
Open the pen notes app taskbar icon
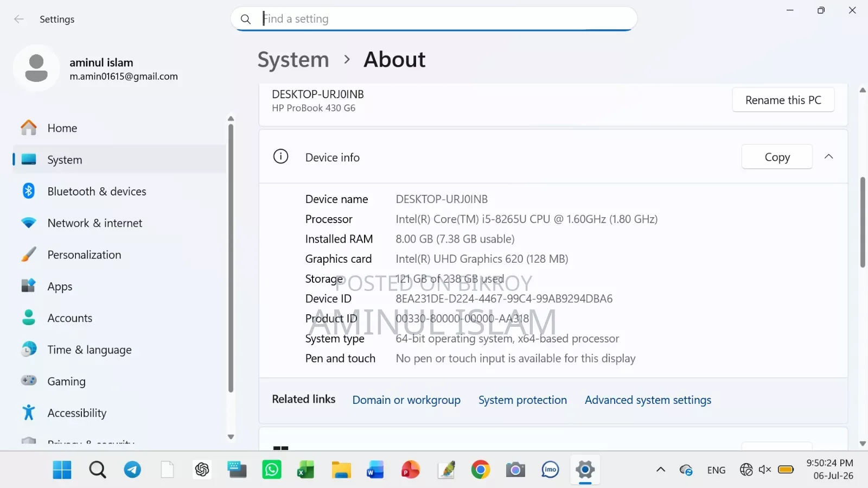pyautogui.click(x=446, y=470)
